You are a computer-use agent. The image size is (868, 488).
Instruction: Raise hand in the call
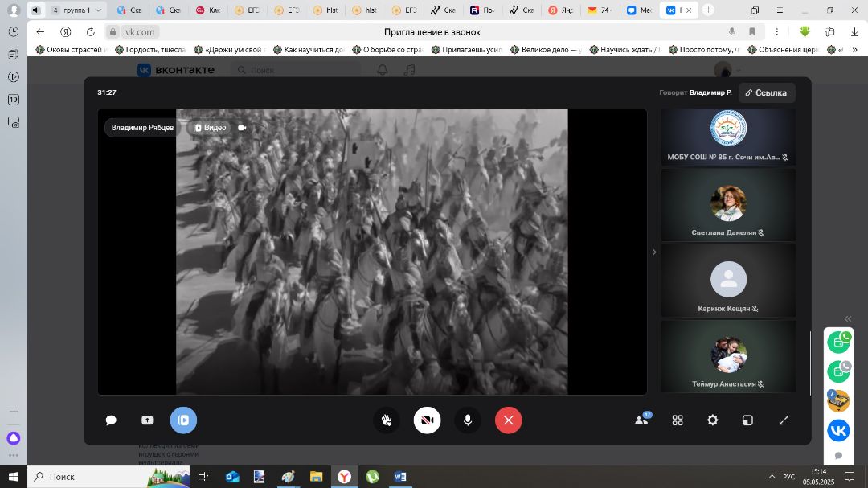click(x=387, y=420)
